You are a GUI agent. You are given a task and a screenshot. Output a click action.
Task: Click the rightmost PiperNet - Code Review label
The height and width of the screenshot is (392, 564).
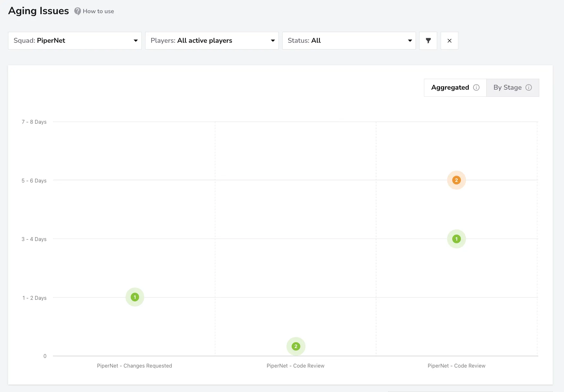coord(456,366)
